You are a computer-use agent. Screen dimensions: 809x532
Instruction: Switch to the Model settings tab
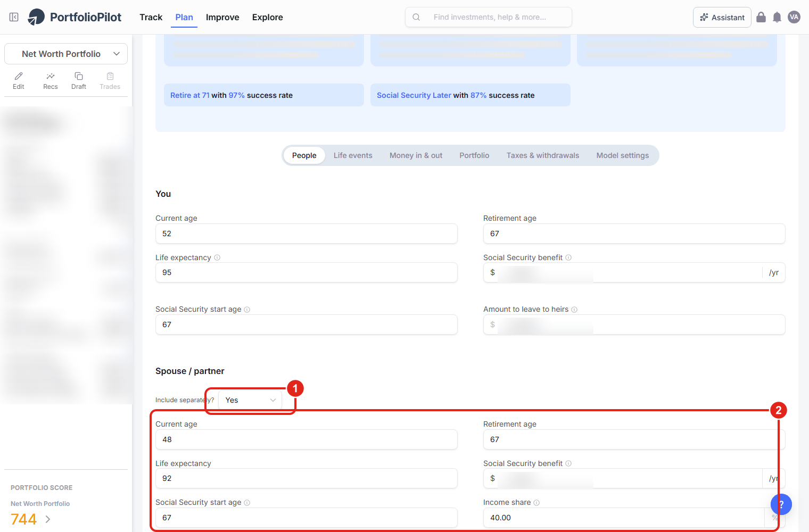tap(622, 155)
